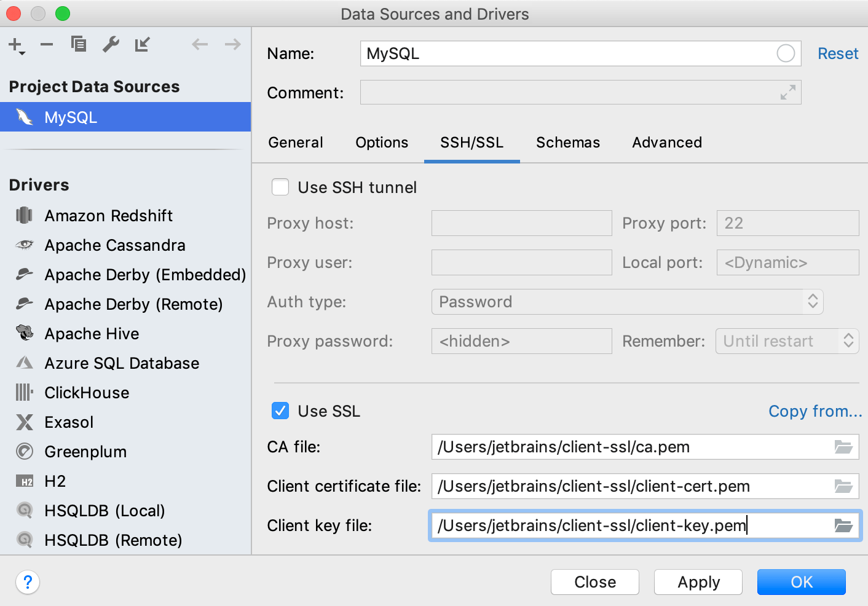
Task: Select the Apache Derby (Remote) driver
Action: [x=125, y=304]
